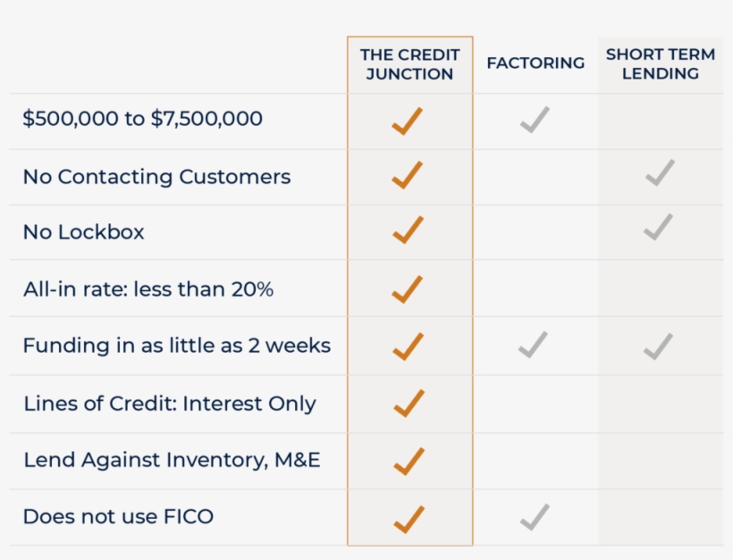The width and height of the screenshot is (733, 560).
Task: Click the "$500,000 to $7,500,000" row label
Action: [143, 119]
